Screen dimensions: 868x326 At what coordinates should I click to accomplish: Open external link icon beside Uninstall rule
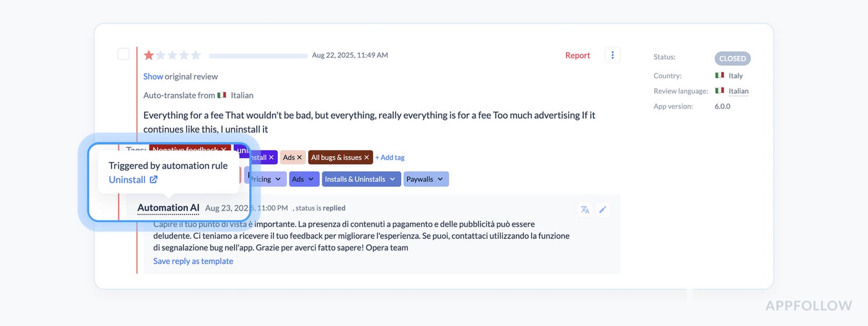click(154, 179)
